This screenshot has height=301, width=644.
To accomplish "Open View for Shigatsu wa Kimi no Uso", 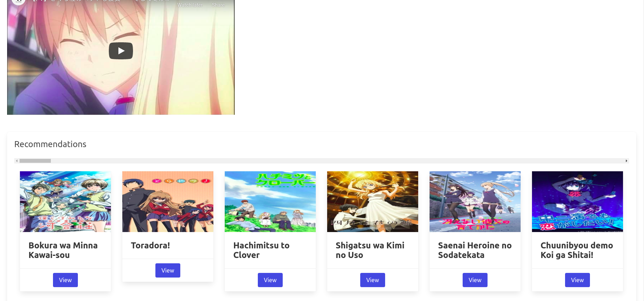I will tap(373, 280).
